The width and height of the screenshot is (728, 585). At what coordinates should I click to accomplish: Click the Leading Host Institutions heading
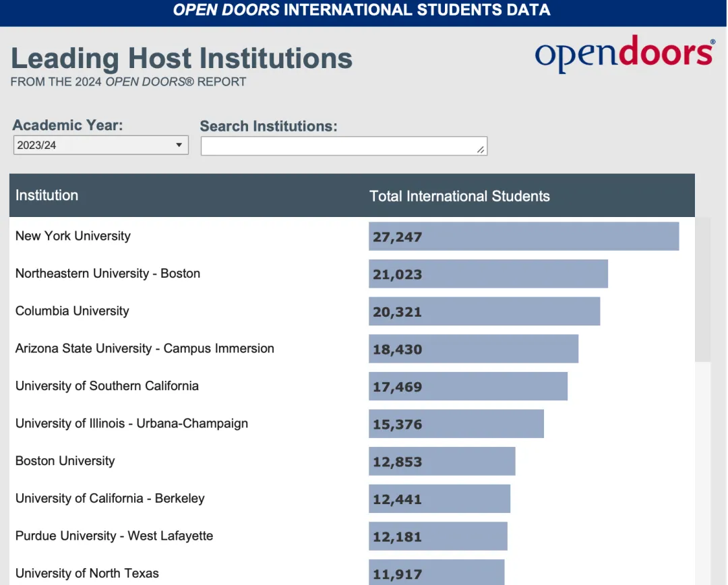click(181, 59)
